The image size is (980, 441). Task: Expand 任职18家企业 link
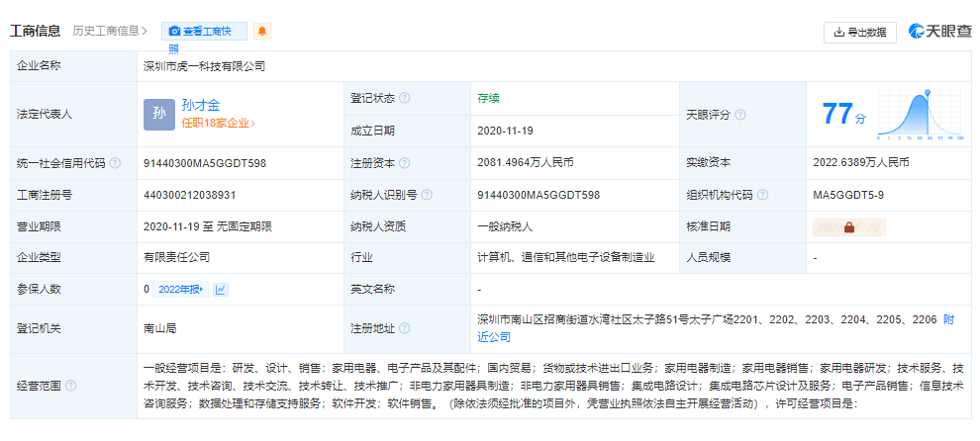click(218, 123)
